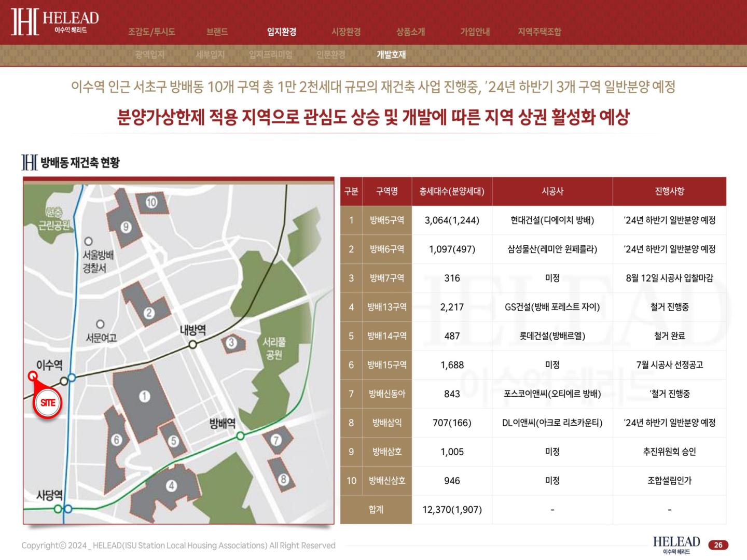Click 포스코이앤씨(오티에르 방배) builder cell
The image size is (747, 560).
[x=552, y=394]
